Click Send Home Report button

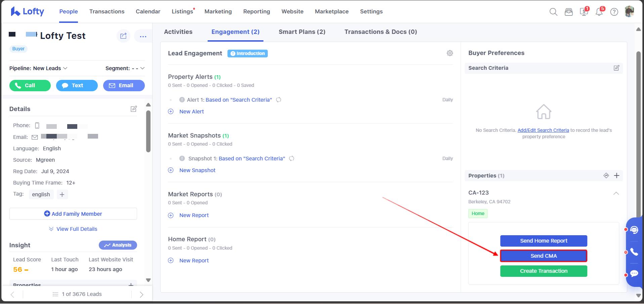pyautogui.click(x=544, y=241)
